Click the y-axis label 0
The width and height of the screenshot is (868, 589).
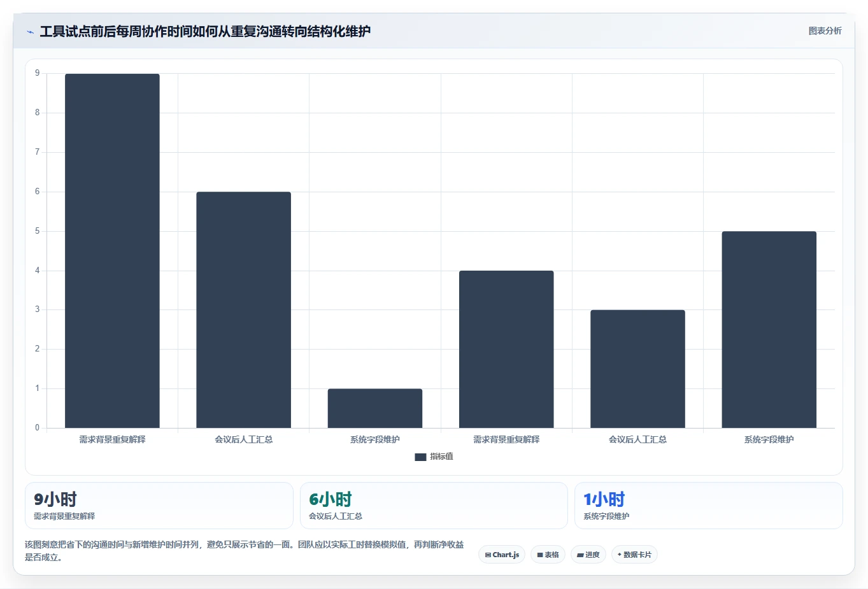pyautogui.click(x=37, y=428)
